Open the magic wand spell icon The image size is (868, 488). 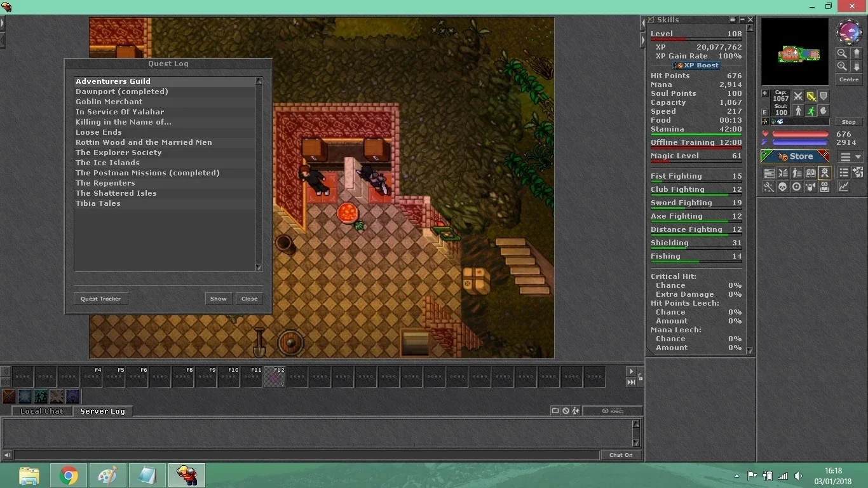coord(769,186)
